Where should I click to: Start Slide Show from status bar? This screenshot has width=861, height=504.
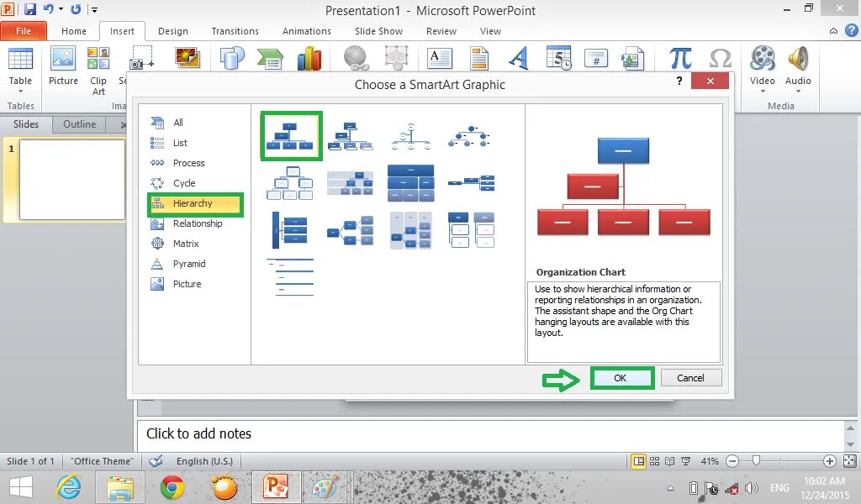pyautogui.click(x=686, y=461)
